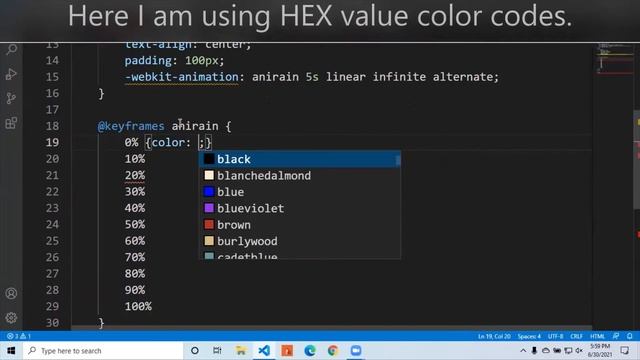This screenshot has height=360, width=640.
Task: Click '10%' keyframe on line 20
Action: [135, 159]
